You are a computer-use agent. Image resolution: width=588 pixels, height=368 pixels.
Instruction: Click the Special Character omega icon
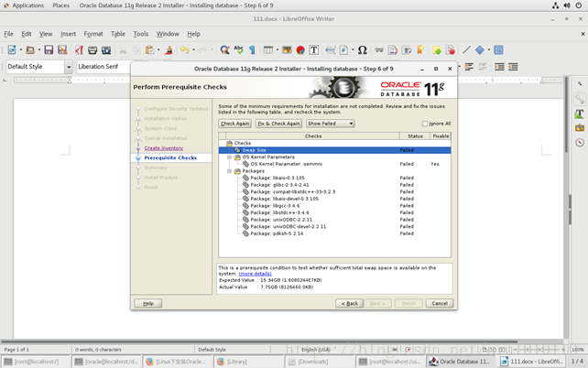click(x=363, y=49)
